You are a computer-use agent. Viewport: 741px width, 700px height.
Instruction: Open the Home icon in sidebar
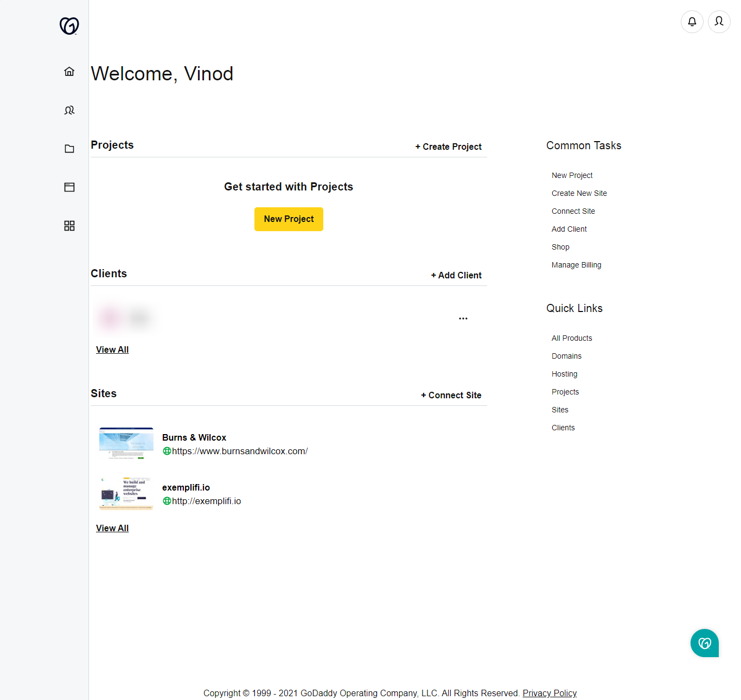click(69, 72)
